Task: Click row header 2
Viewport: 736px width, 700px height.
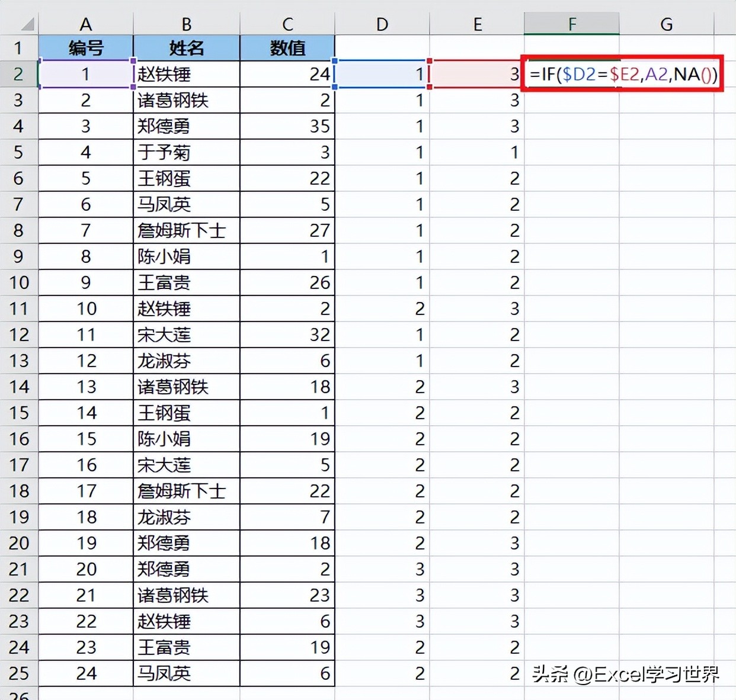Action: pyautogui.click(x=20, y=74)
